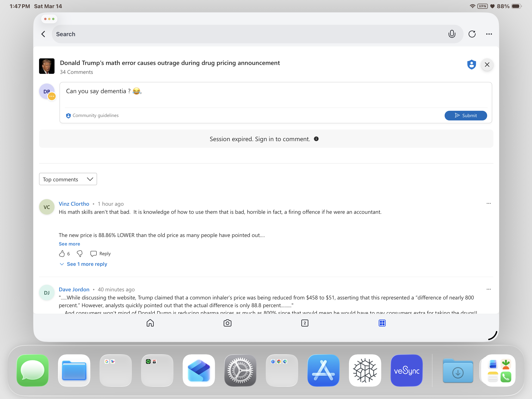Open options menu for Dave Jordon's comment

coord(489,289)
